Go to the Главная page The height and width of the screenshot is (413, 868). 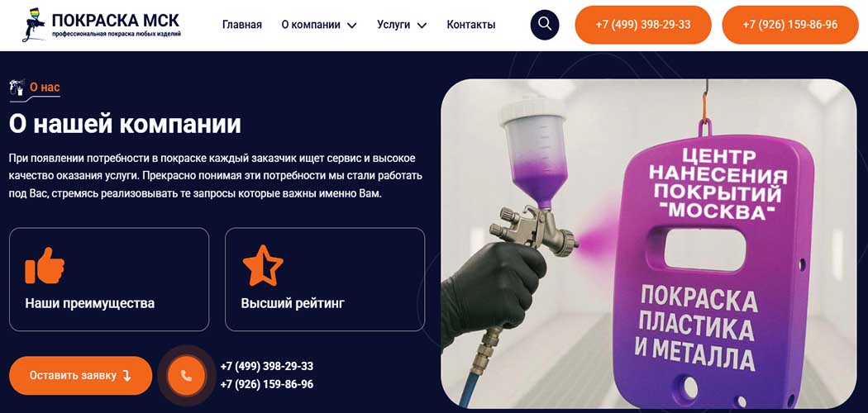[242, 25]
